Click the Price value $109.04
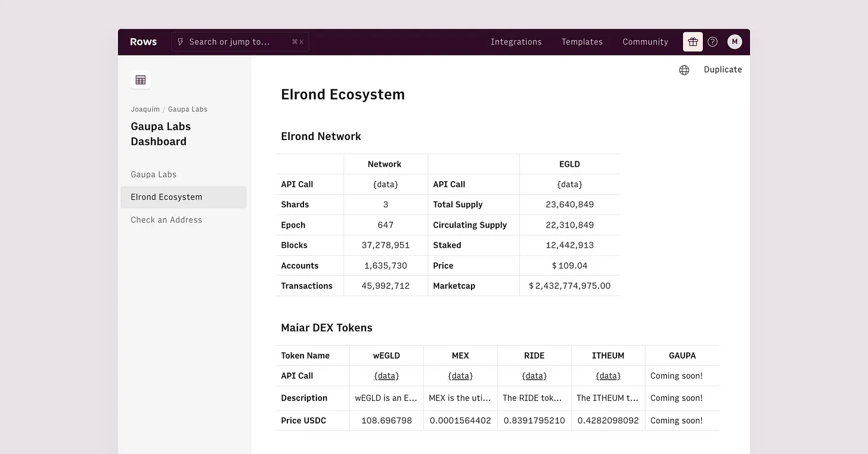This screenshot has width=868, height=454. [x=570, y=266]
